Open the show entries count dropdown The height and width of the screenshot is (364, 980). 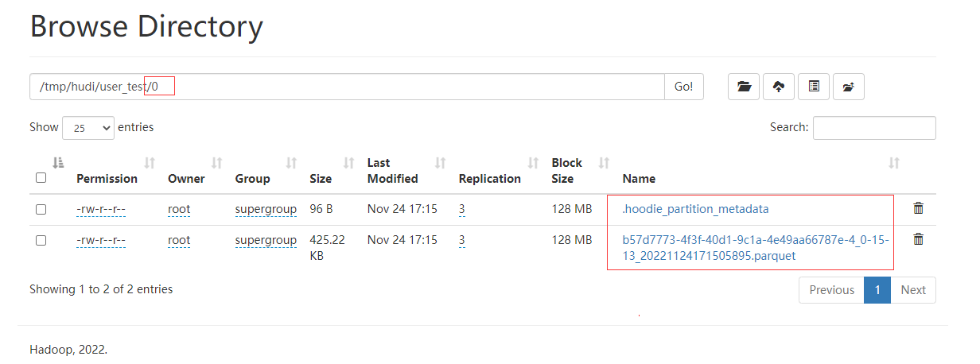[x=88, y=128]
